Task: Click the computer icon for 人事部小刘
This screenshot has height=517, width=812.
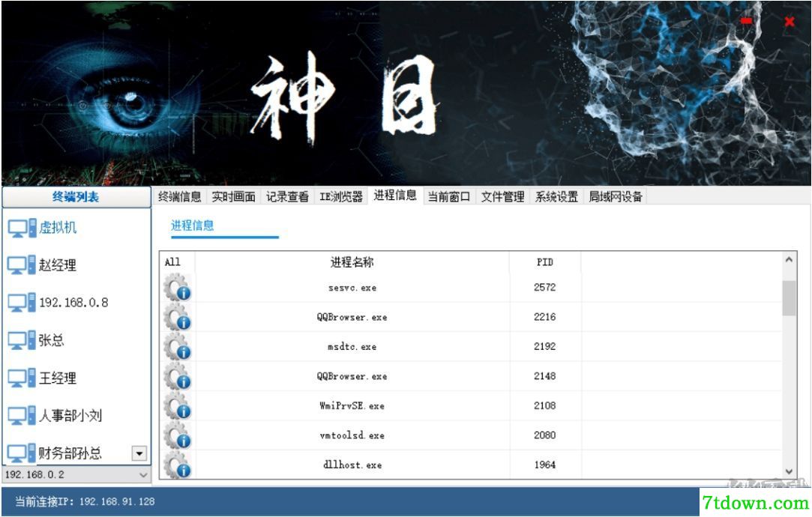Action: (22, 416)
